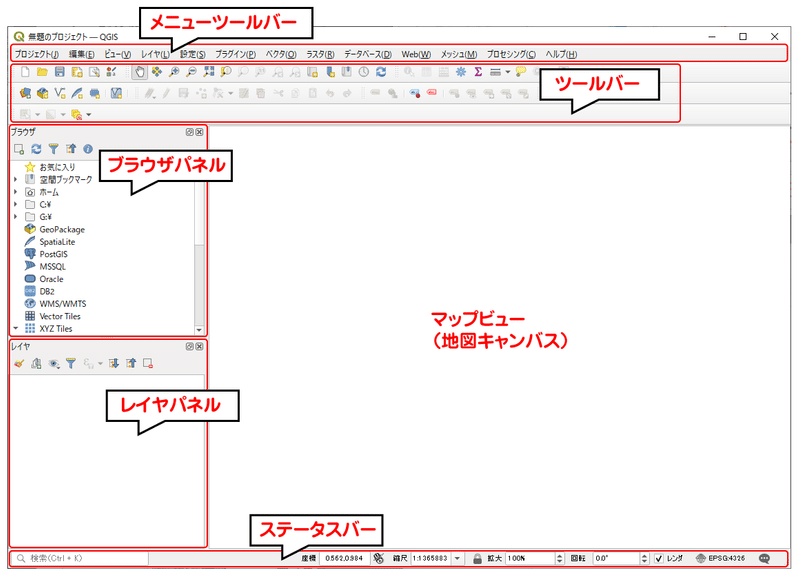Click the New Project blank page icon

point(25,72)
